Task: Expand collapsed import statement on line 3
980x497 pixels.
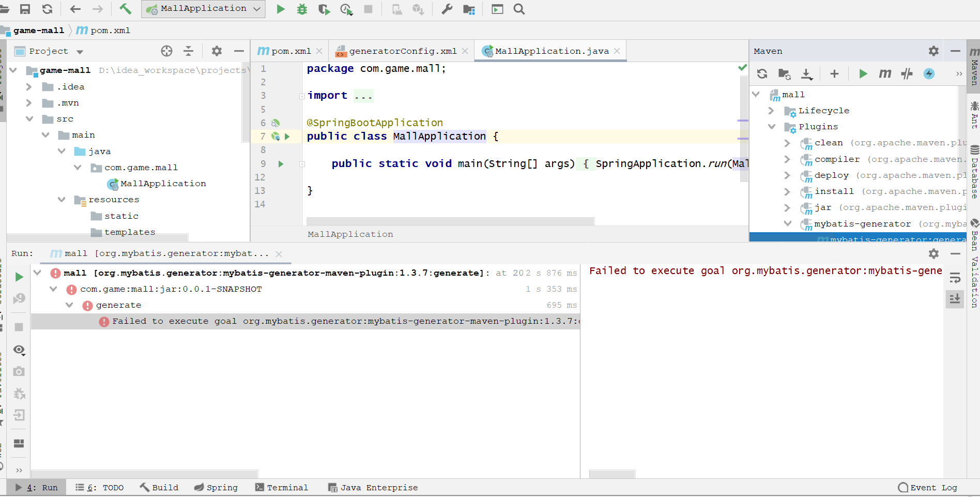Action: coord(302,96)
